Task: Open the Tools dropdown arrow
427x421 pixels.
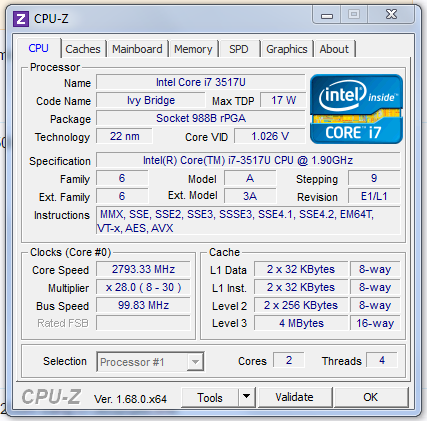Action: coord(247,397)
